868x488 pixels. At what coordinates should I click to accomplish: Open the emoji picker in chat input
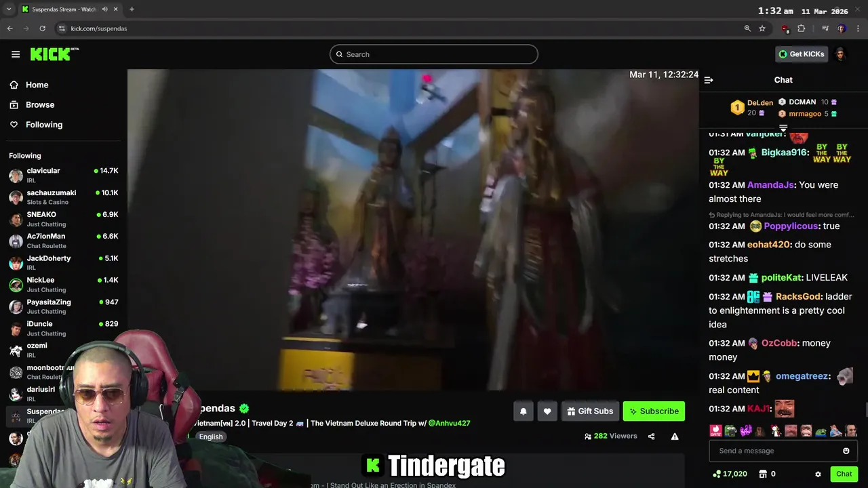[846, 451]
